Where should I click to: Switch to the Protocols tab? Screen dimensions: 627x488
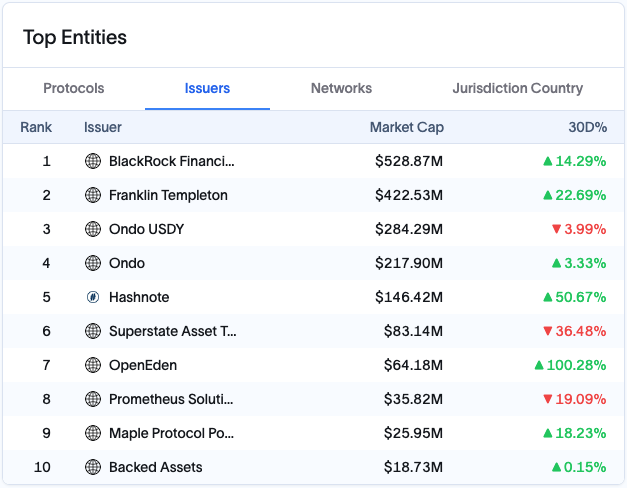(74, 88)
